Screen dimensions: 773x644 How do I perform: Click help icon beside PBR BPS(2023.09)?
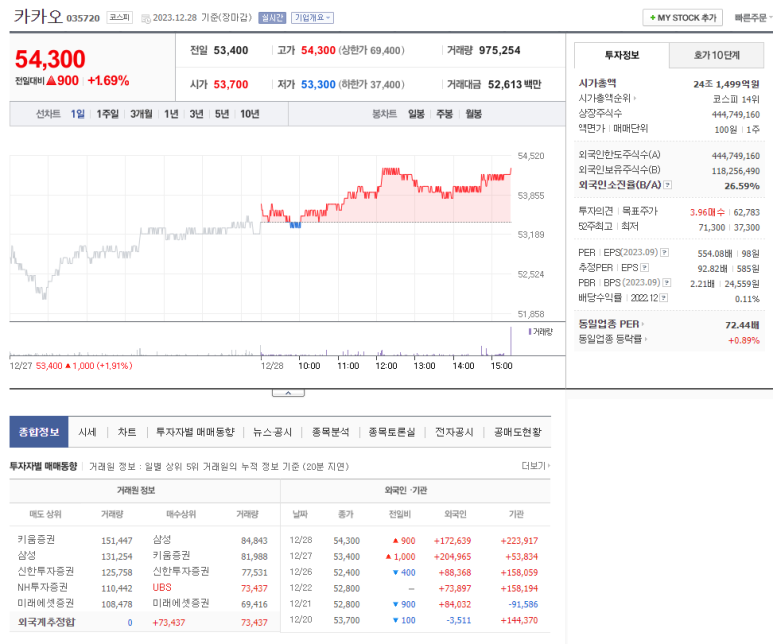coord(667,283)
